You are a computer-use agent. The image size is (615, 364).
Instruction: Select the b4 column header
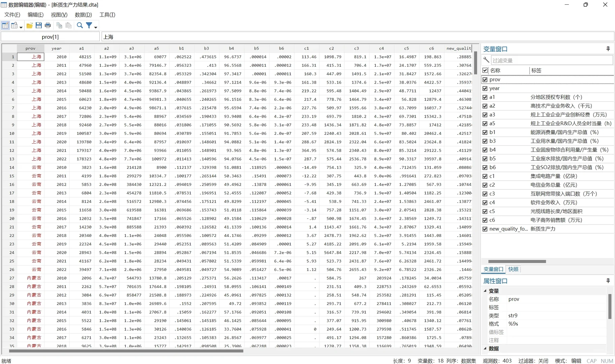(232, 49)
